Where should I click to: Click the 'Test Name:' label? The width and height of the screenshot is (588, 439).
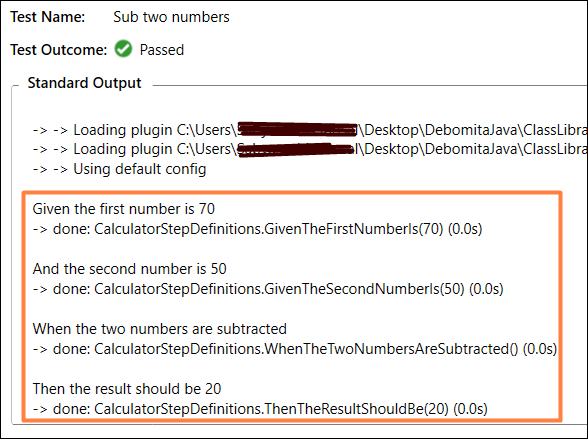[x=48, y=17]
